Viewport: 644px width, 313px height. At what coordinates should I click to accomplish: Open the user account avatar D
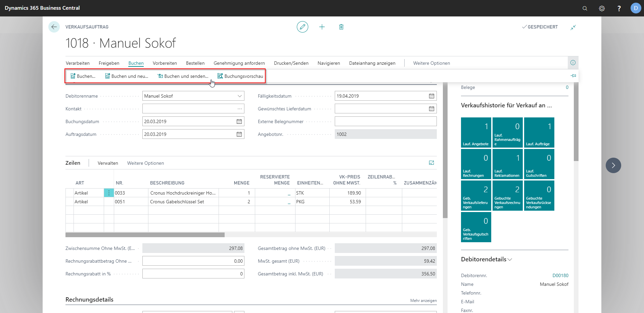(636, 8)
